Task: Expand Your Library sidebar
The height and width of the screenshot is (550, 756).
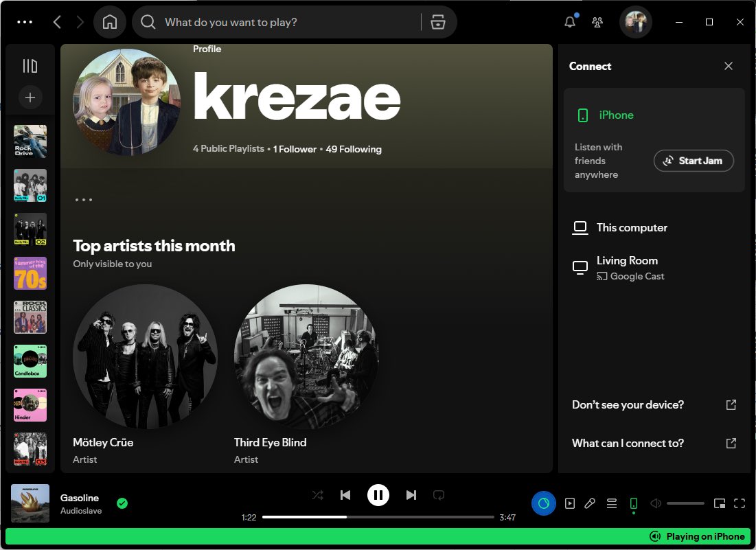Action: pos(30,66)
